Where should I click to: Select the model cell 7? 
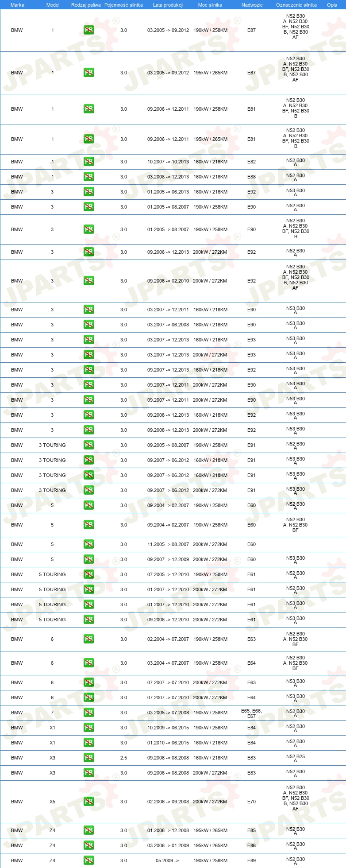[x=52, y=713]
